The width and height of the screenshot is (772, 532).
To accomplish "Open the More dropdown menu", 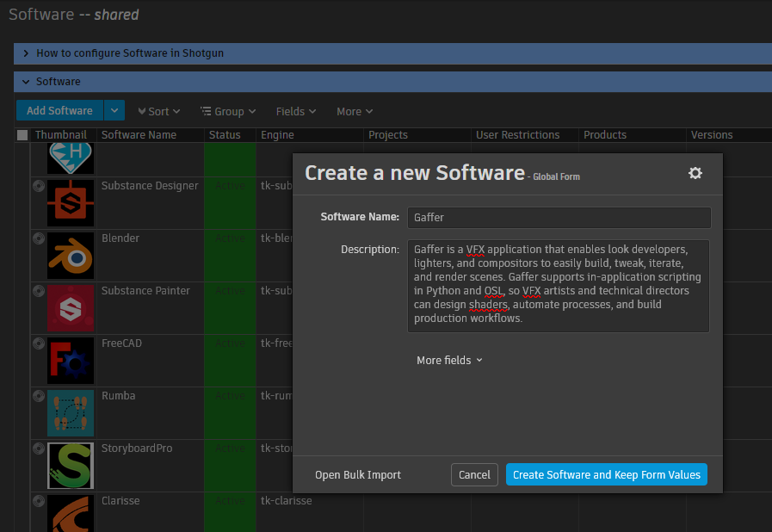I will click(355, 111).
